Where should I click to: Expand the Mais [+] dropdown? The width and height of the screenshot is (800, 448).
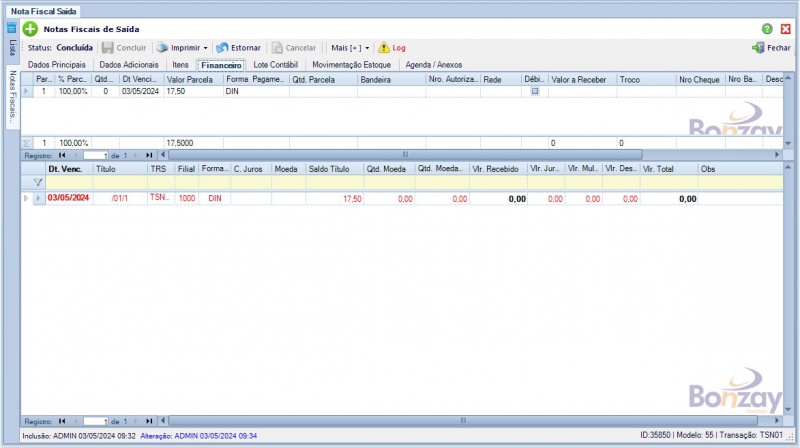pos(367,47)
